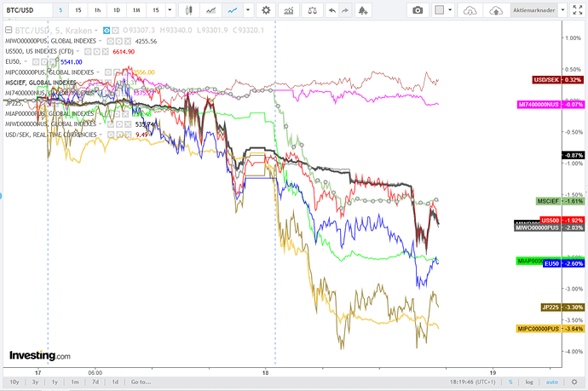Screen dimensions: 588x391
Task: Open the chart settings gear in toolbar
Action: coord(266,10)
